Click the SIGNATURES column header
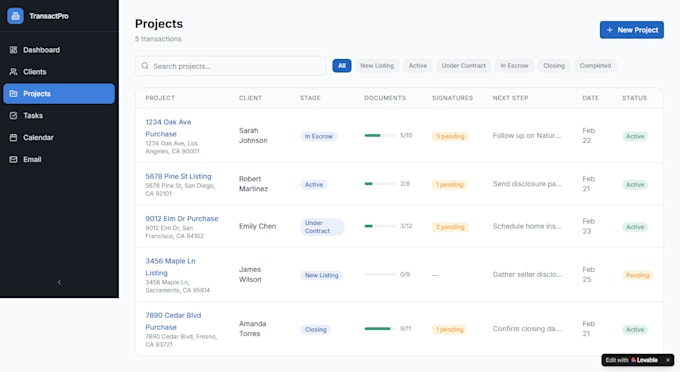This screenshot has height=372, width=680. pos(452,98)
